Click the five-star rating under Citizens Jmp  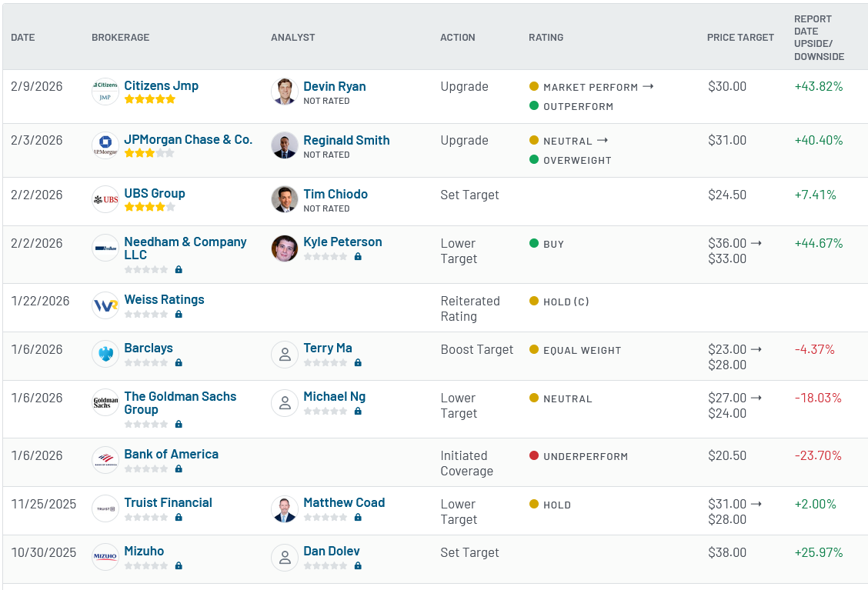149,99
